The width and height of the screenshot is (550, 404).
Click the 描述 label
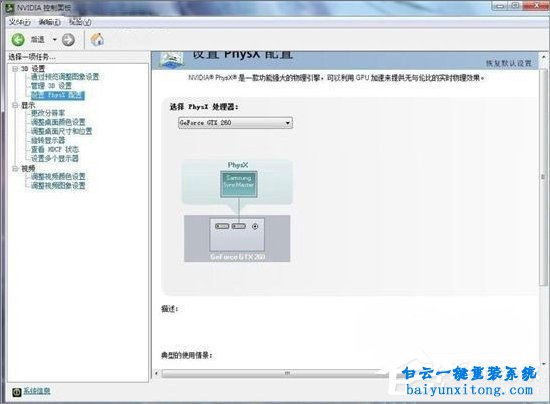[x=170, y=309]
